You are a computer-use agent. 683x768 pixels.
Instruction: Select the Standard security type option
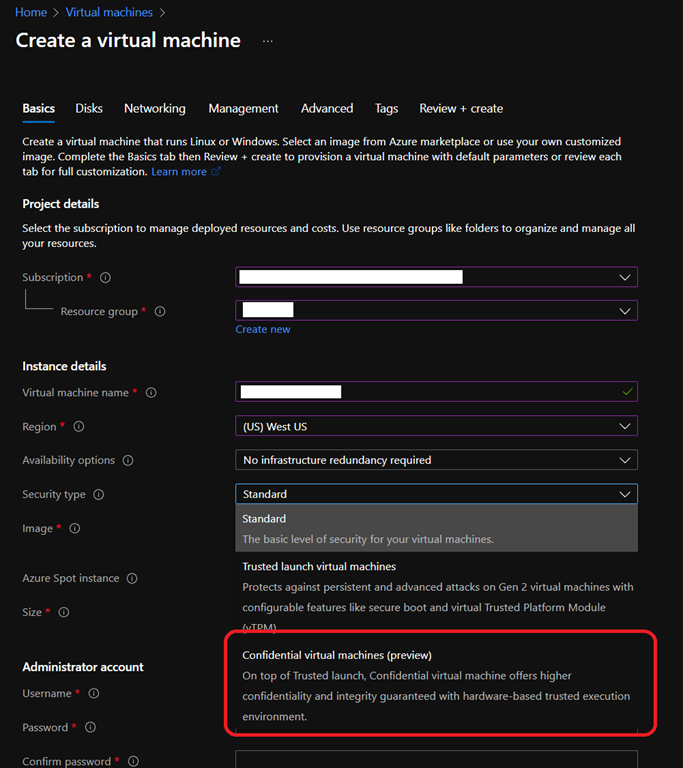pyautogui.click(x=264, y=519)
